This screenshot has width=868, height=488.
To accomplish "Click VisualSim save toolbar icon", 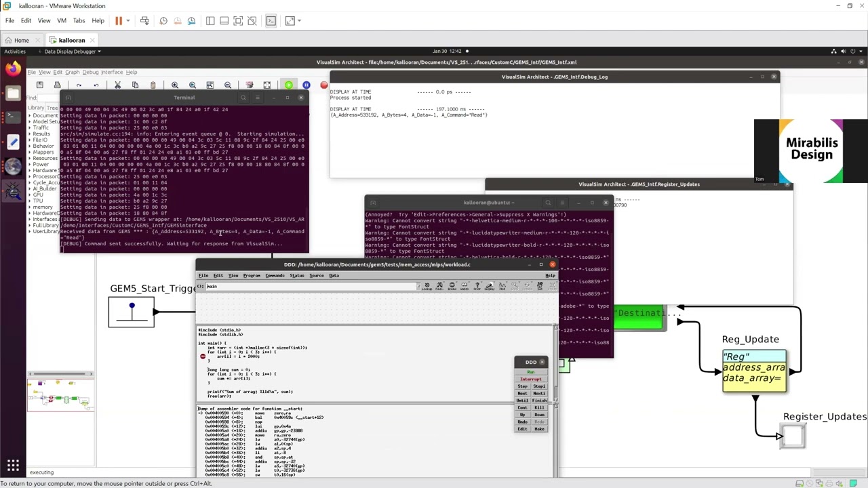I will pyautogui.click(x=40, y=85).
